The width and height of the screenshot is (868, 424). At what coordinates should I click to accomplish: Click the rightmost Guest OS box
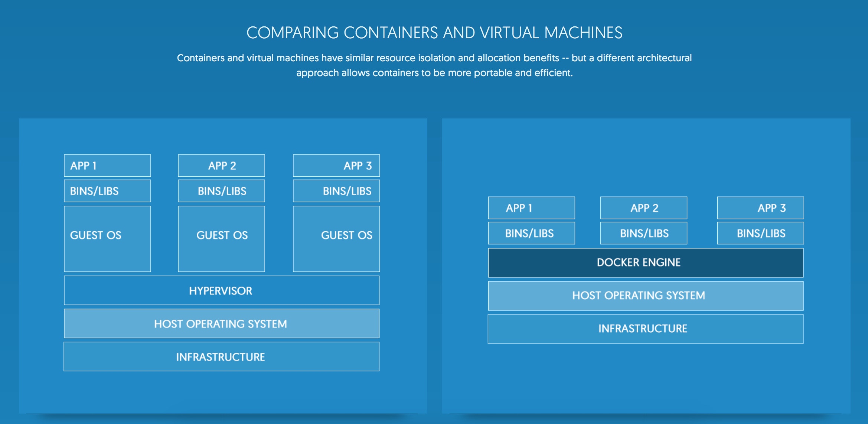(x=336, y=239)
